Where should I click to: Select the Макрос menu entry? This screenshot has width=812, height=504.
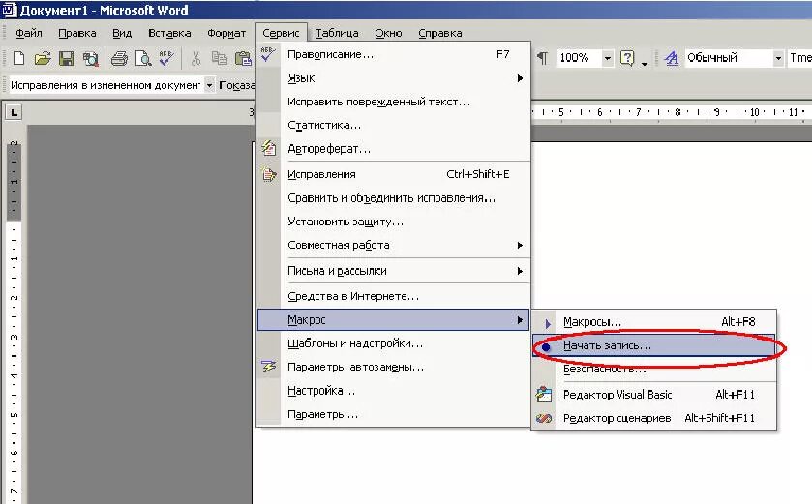point(394,320)
